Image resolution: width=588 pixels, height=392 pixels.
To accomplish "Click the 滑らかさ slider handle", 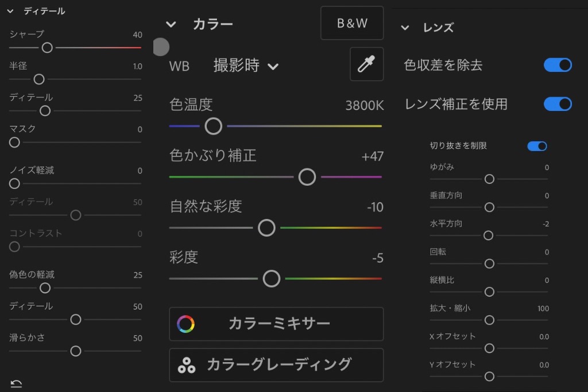I will pyautogui.click(x=76, y=351).
